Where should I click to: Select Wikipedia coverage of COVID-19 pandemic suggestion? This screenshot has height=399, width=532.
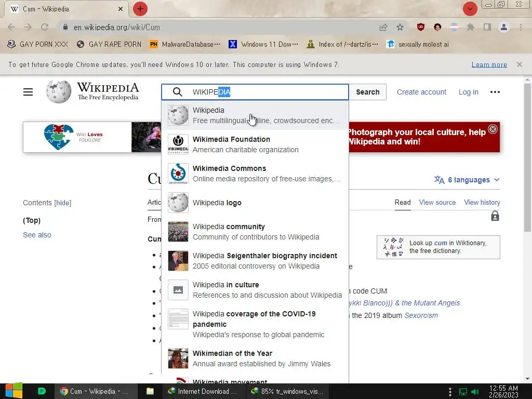pos(255,324)
